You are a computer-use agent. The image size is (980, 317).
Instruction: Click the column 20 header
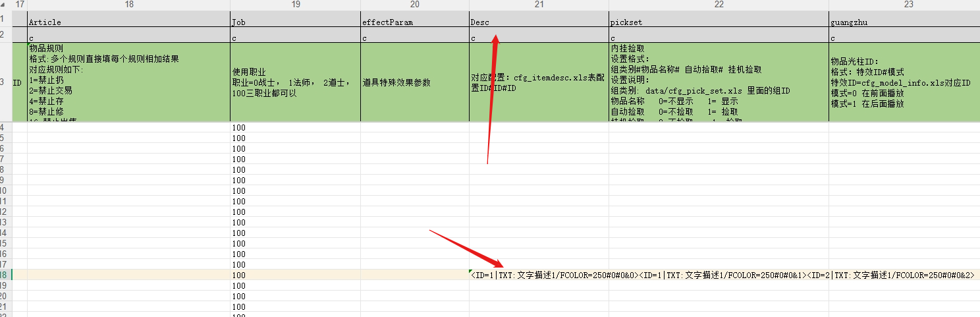point(414,5)
